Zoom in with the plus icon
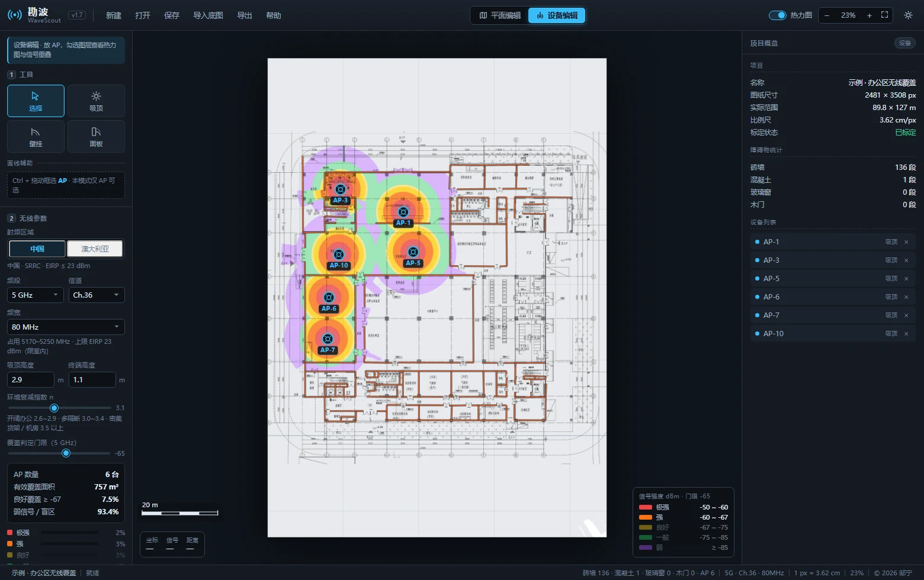Screen dimensions: 924x580 click(x=869, y=15)
